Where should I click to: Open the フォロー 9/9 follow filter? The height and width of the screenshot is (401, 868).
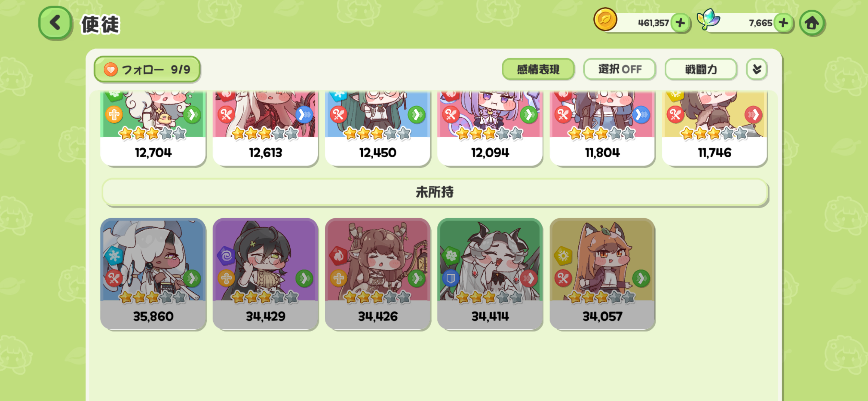[147, 70]
